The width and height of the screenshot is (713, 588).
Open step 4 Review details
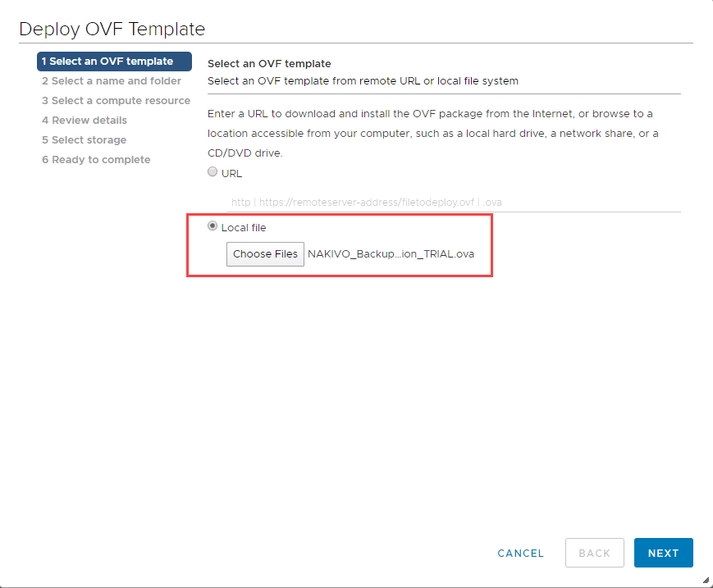pos(85,120)
